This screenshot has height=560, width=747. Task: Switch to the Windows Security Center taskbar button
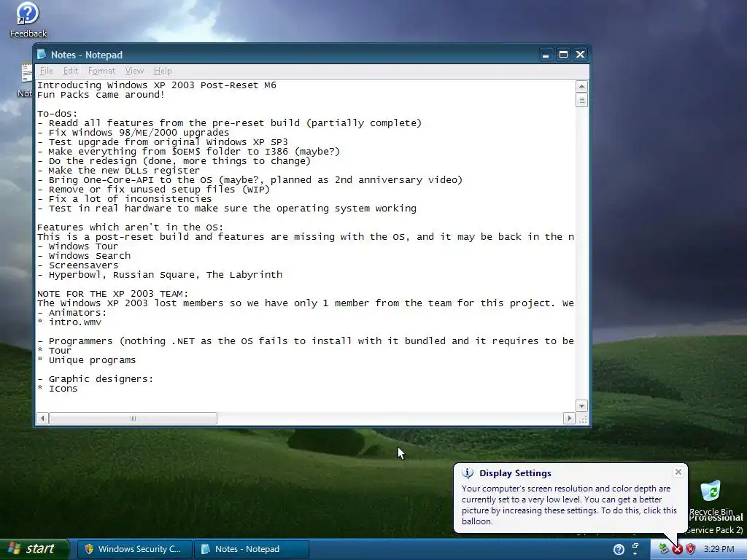(135, 549)
